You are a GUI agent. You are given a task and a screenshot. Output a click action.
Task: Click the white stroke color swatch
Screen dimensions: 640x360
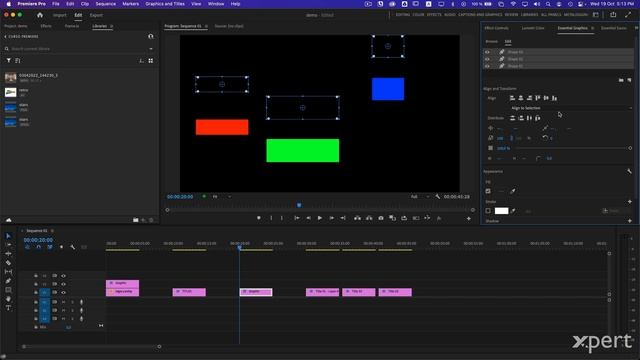point(501,211)
